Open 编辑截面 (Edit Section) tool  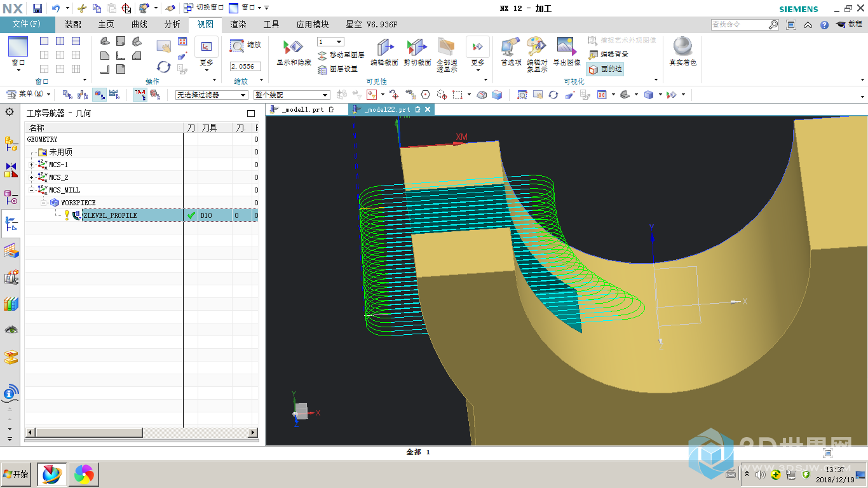click(x=384, y=48)
